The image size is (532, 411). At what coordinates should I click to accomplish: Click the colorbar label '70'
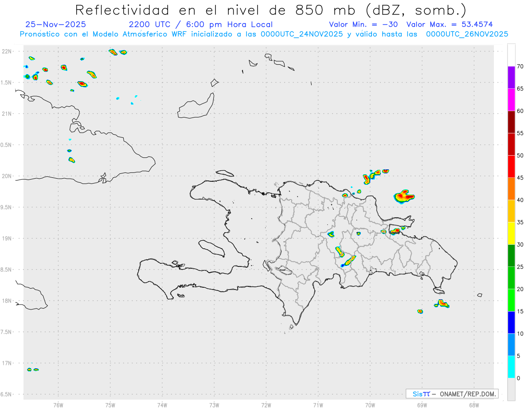tap(520, 67)
